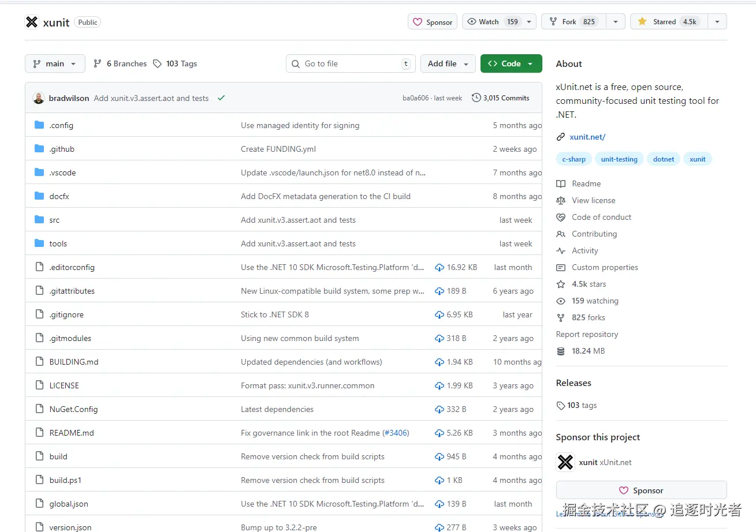Open the Watch dropdown arrow
Viewport: 756px width, 532px height.
(530, 22)
